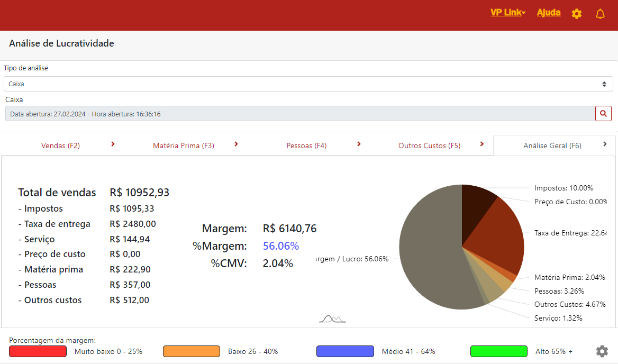
Task: Expand the Tipo de análise dropdown
Action: point(308,84)
